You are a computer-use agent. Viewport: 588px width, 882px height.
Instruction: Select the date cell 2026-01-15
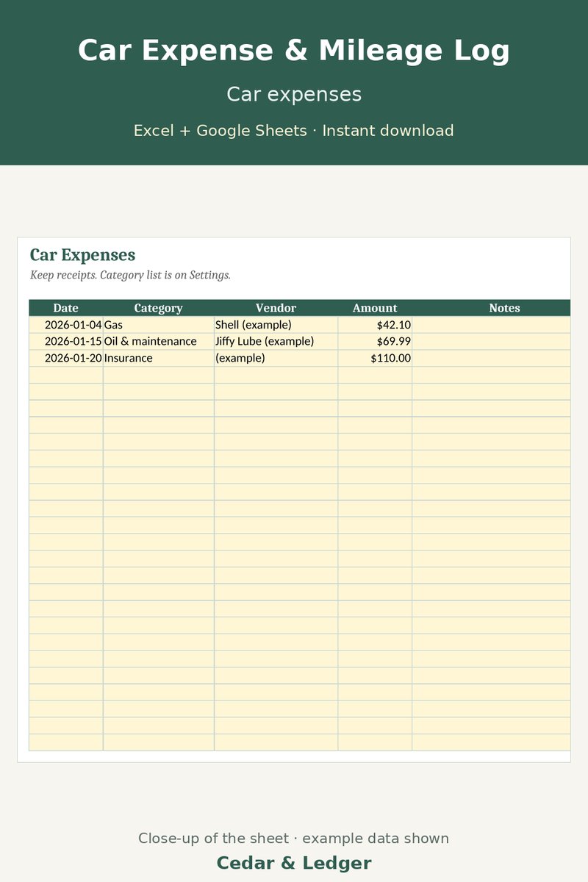click(x=66, y=342)
